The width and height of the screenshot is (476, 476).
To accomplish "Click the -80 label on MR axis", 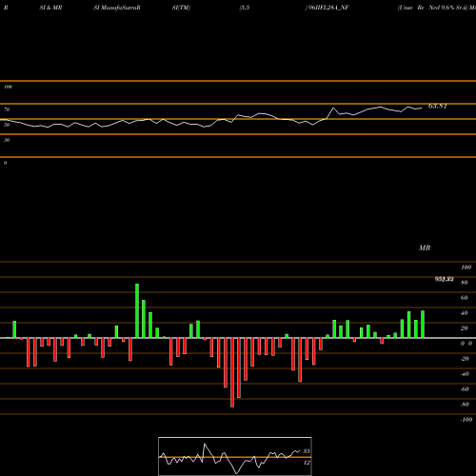I will pos(465,405).
